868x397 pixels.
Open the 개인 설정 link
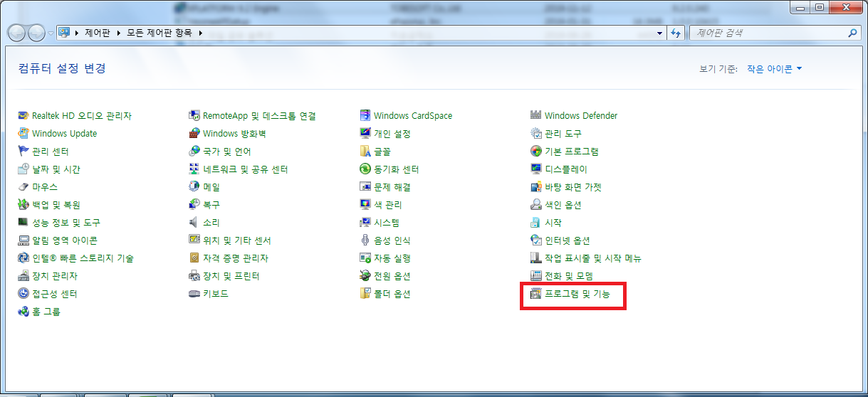pos(392,133)
